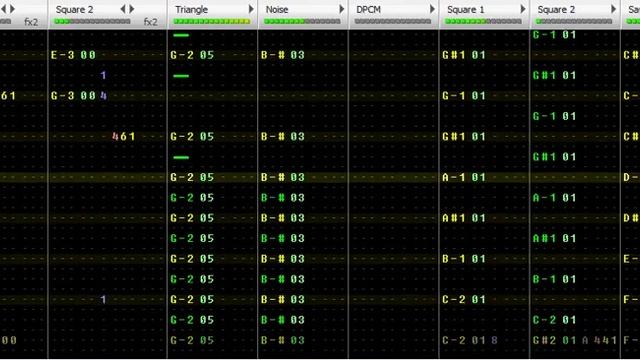Select A#1 01 in Square 2 beside Square 1

coord(555,238)
